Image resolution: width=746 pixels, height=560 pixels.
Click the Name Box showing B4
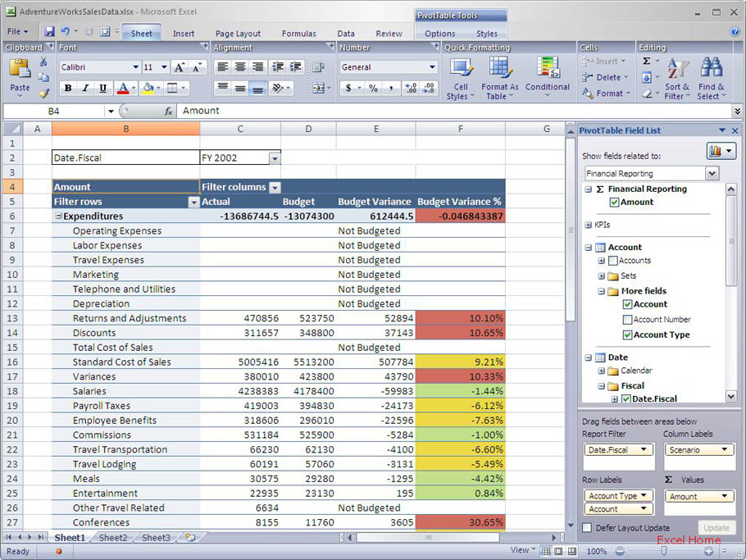click(54, 111)
